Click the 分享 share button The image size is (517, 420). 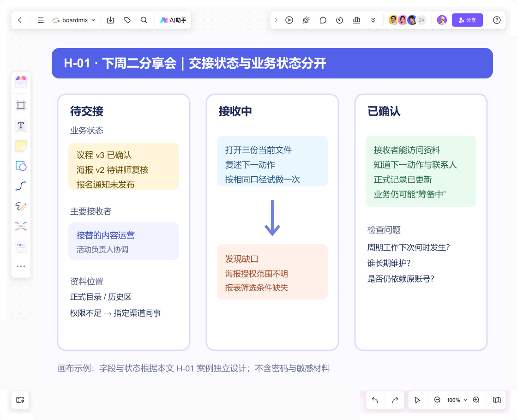pyautogui.click(x=467, y=20)
